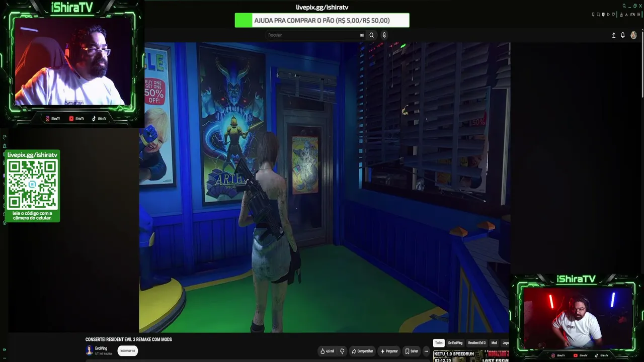Image resolution: width=644 pixels, height=362 pixels.
Task: Subscribe using the Inscrever-se button
Action: (x=128, y=350)
